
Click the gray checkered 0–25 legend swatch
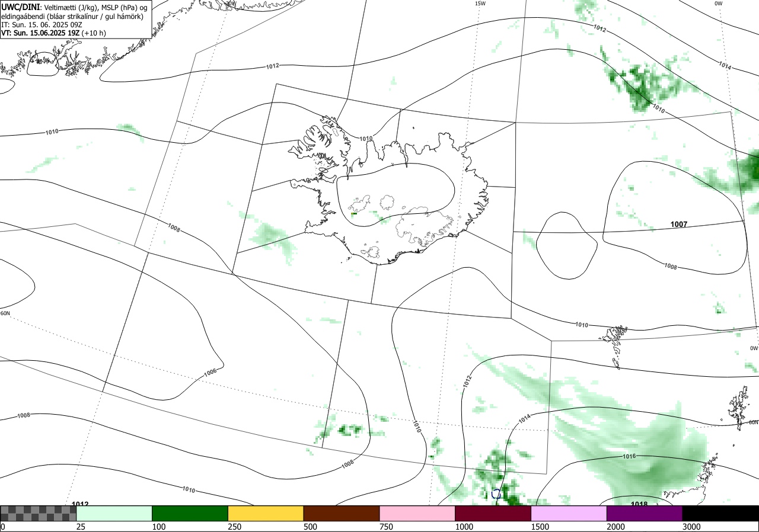coord(39,513)
